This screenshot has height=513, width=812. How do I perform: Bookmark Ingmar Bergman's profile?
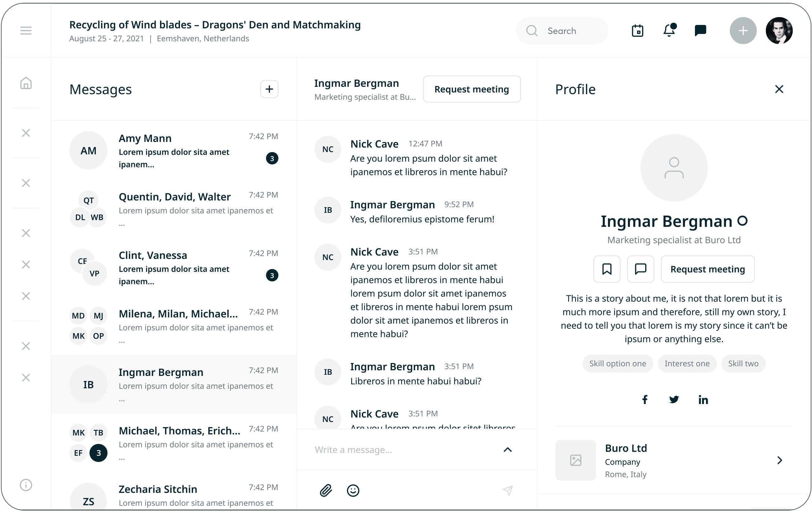click(607, 269)
